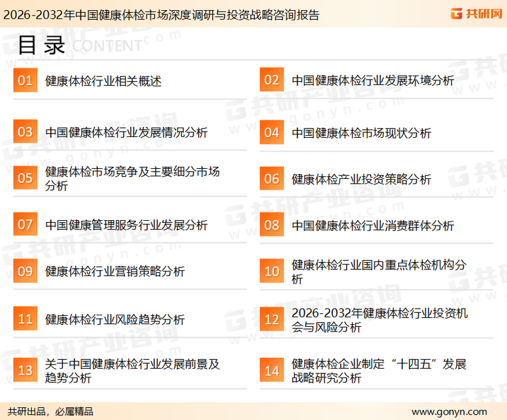This screenshot has height=420, width=507.
Task: Click the orange 01 number badge
Action: coord(25,80)
